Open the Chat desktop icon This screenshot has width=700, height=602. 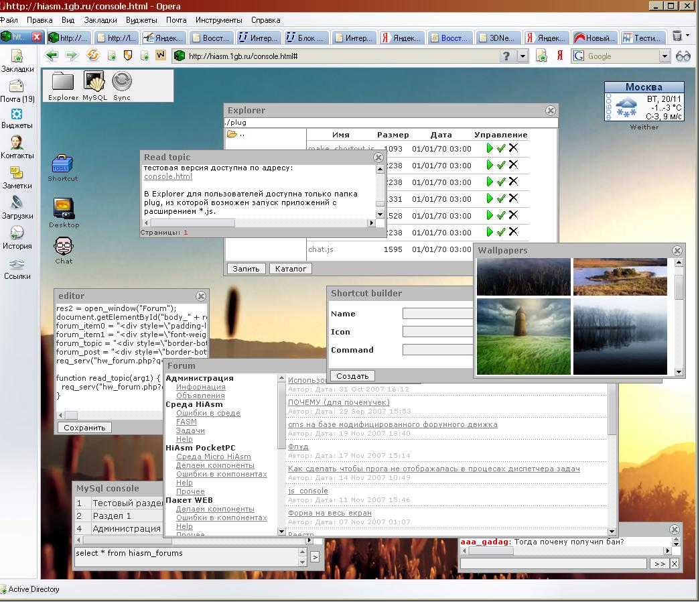point(64,247)
